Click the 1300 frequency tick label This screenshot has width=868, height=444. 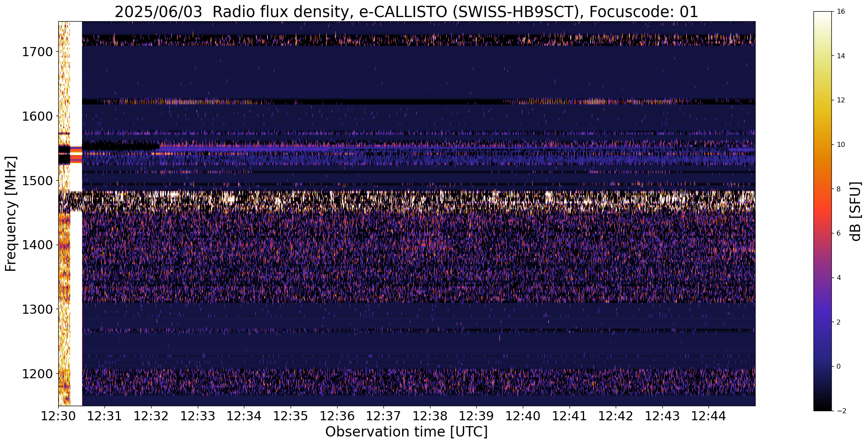click(x=37, y=310)
